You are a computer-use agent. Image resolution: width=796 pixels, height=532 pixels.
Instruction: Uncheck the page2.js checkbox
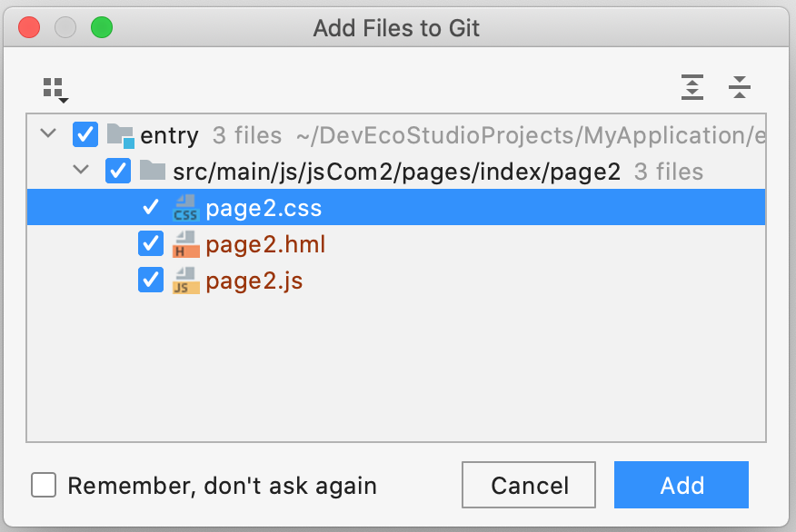point(151,280)
